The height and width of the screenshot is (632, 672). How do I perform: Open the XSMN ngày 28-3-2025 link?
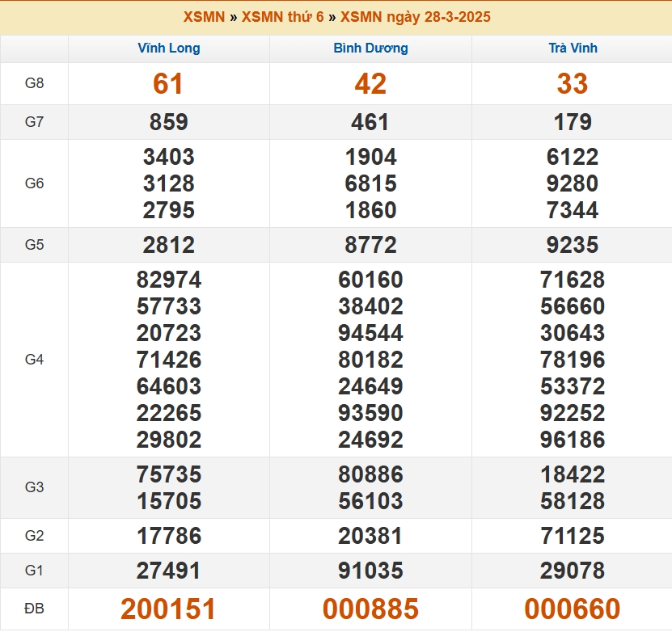pyautogui.click(x=416, y=17)
